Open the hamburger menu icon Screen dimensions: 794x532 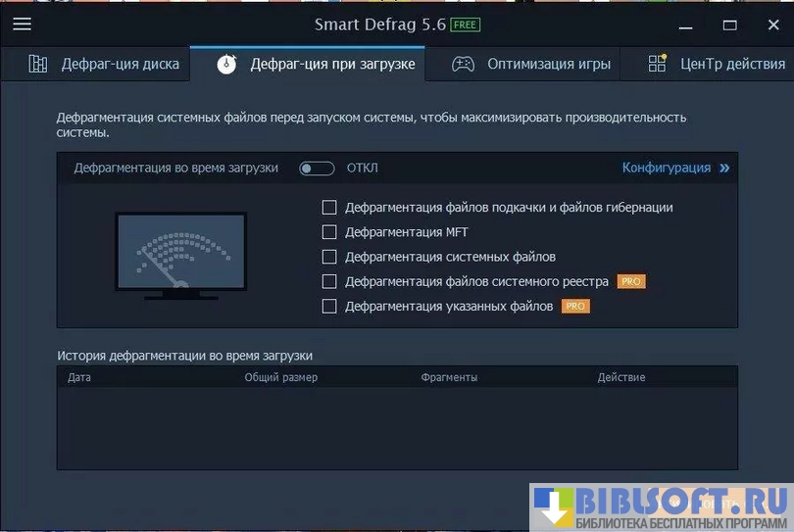coord(22,24)
